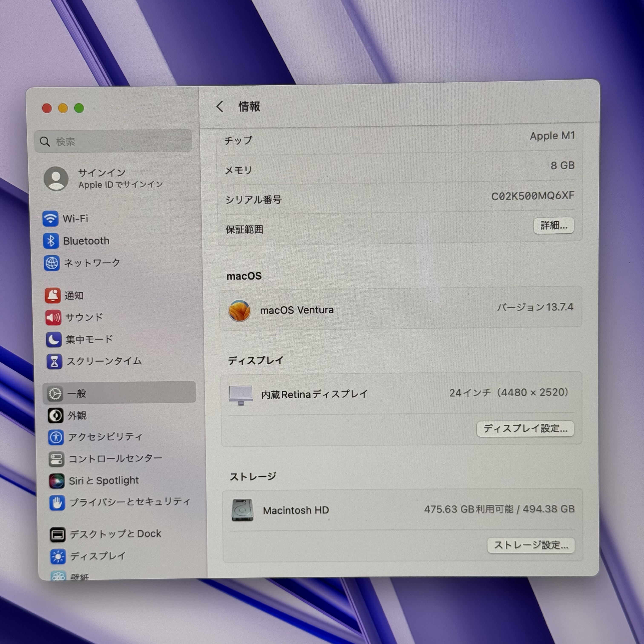The image size is (644, 644).
Task: Open the Wi-Fi settings icon
Action: pyautogui.click(x=50, y=219)
